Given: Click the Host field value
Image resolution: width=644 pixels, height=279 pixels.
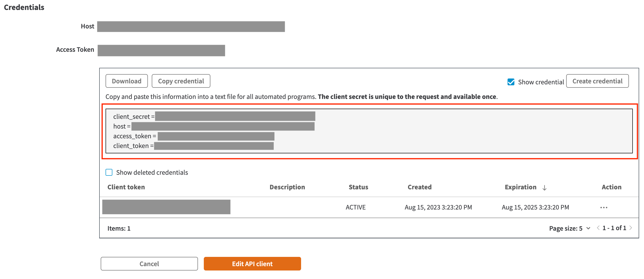Looking at the screenshot, I should point(191,26).
